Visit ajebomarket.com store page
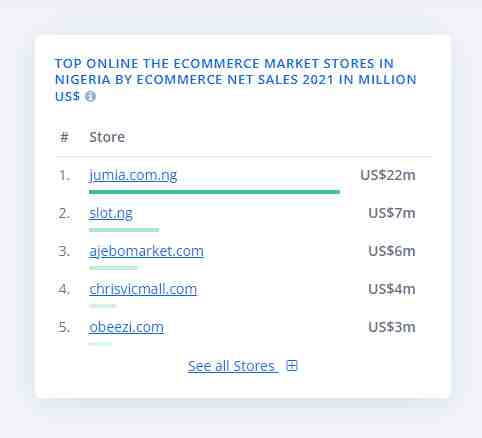Viewport: 482px width, 438px height. (146, 251)
